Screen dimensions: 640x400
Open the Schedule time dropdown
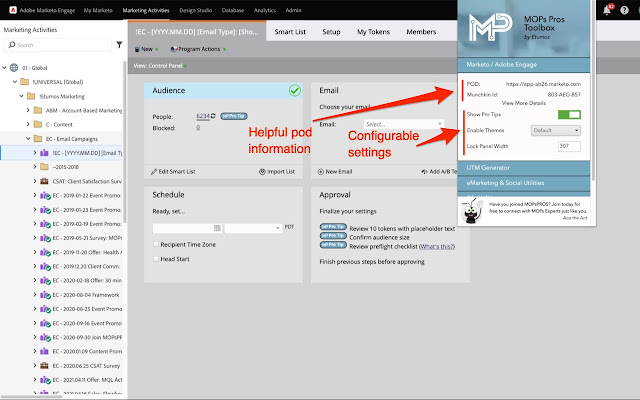(x=253, y=228)
